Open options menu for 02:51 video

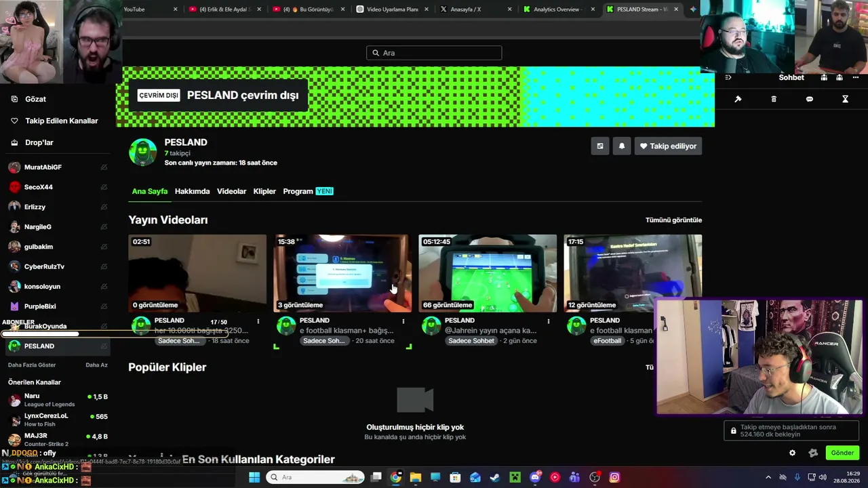pyautogui.click(x=258, y=321)
